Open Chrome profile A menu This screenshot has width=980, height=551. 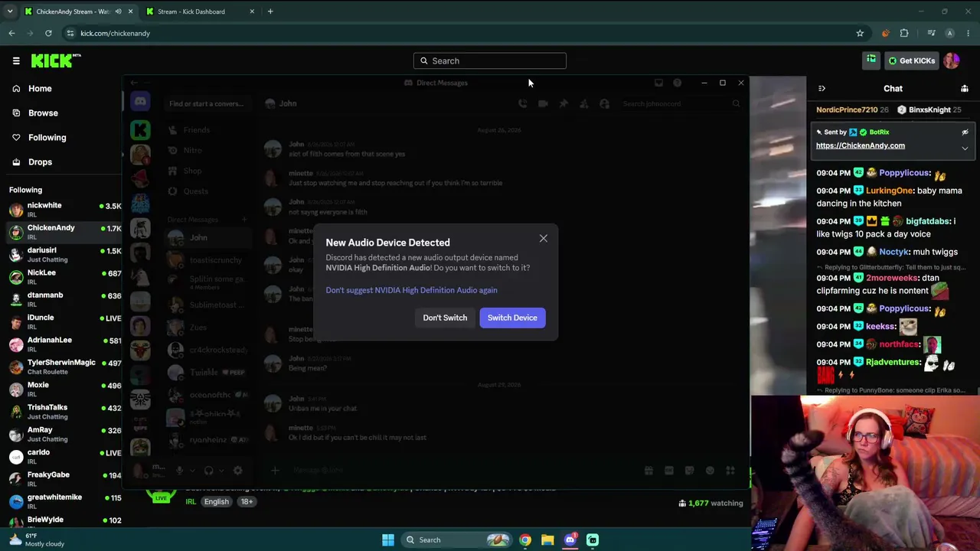coord(950,34)
